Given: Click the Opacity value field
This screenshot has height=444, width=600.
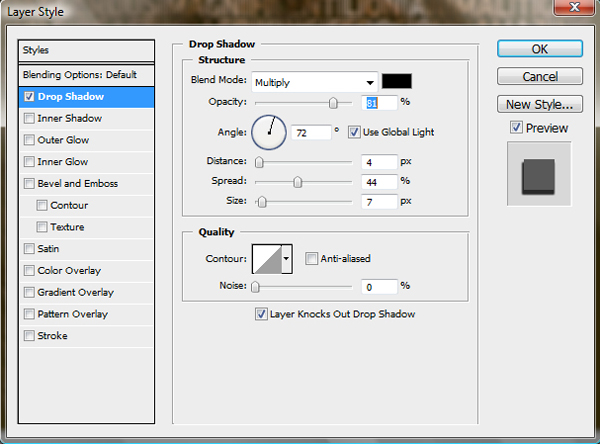Looking at the screenshot, I should 379,103.
